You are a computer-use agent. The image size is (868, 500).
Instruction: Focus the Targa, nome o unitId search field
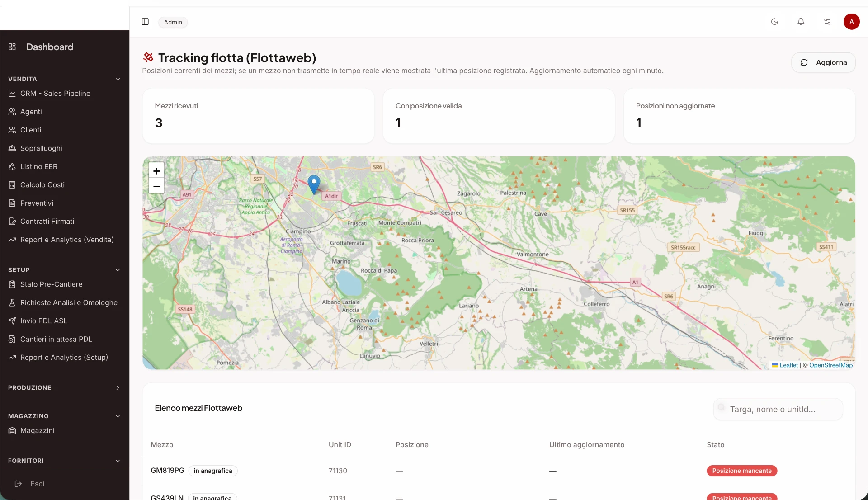coord(778,409)
